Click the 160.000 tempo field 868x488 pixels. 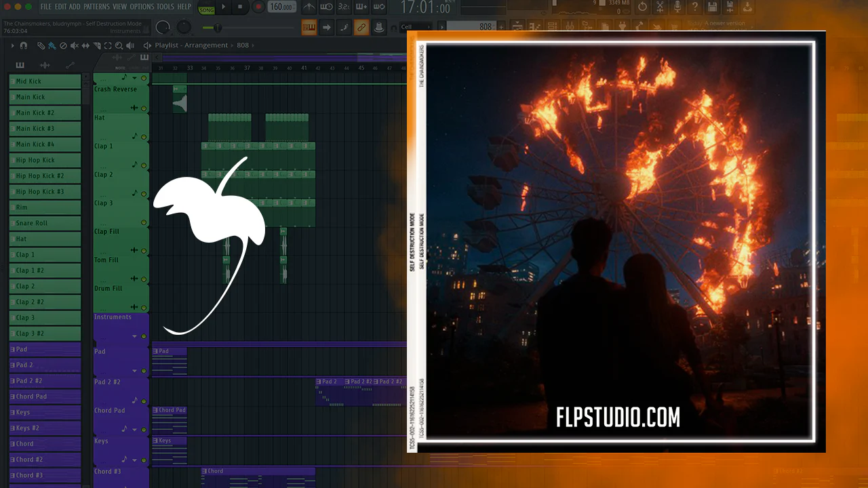pos(281,7)
